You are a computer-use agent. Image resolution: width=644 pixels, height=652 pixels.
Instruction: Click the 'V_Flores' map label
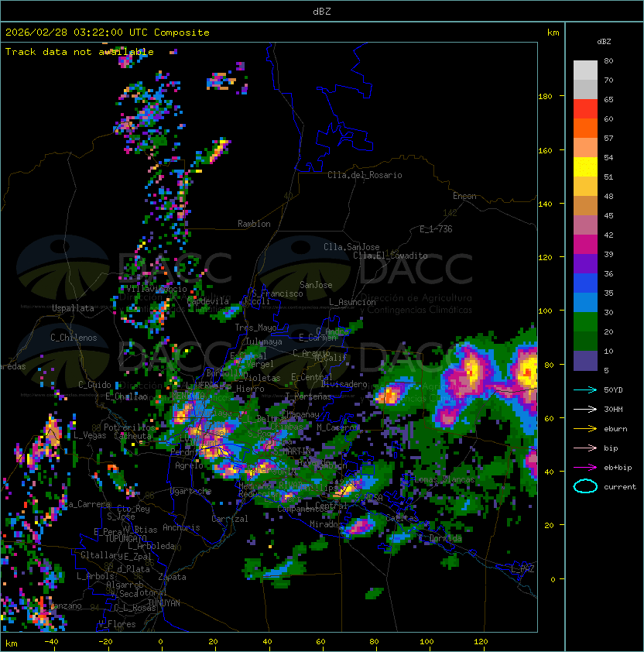pos(117,624)
